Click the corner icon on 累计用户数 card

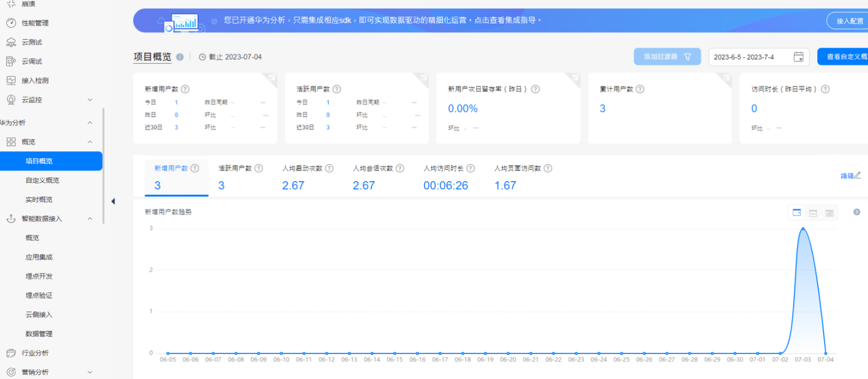point(726,78)
